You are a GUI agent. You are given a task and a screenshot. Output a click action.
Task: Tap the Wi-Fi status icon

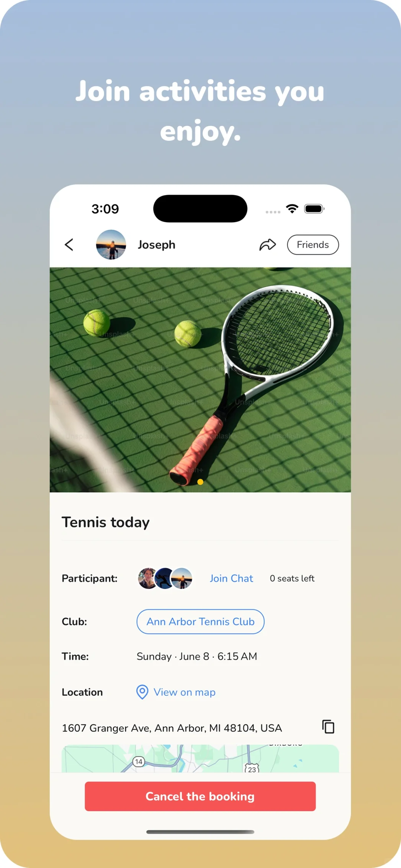[293, 209]
